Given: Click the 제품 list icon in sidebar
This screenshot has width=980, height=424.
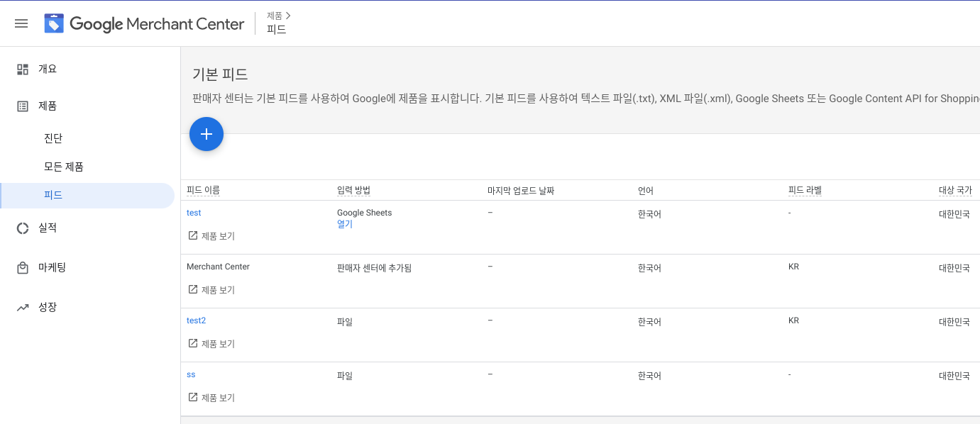Looking at the screenshot, I should (x=23, y=106).
